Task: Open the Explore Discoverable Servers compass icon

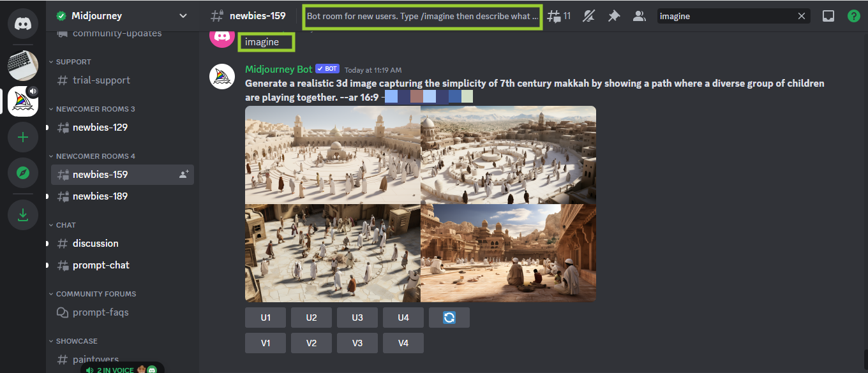Action: pyautogui.click(x=22, y=172)
